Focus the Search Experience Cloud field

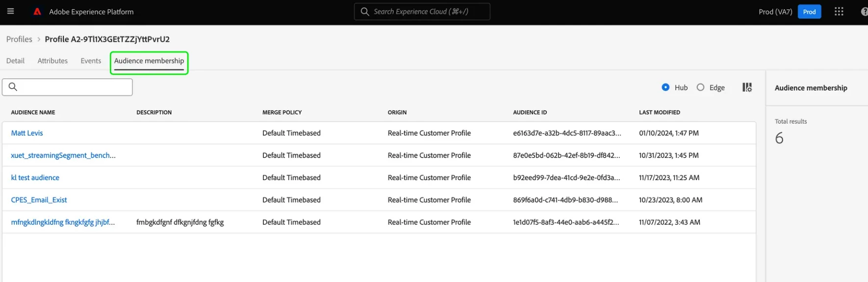click(x=427, y=12)
